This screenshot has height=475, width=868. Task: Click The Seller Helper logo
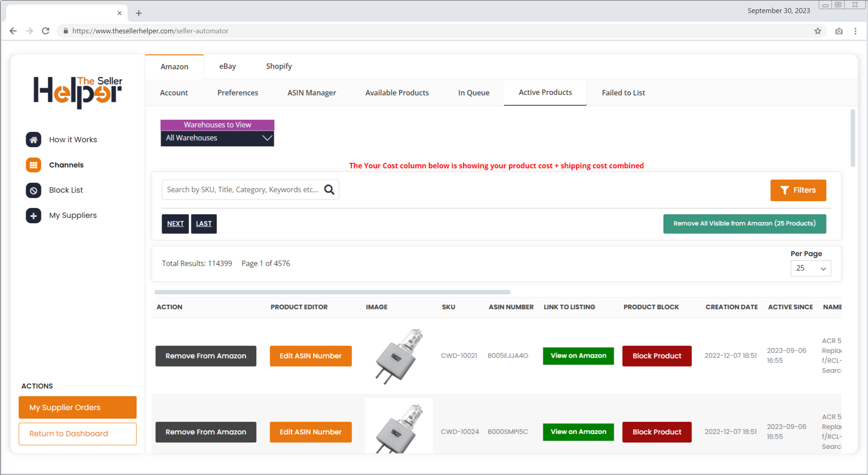(77, 92)
